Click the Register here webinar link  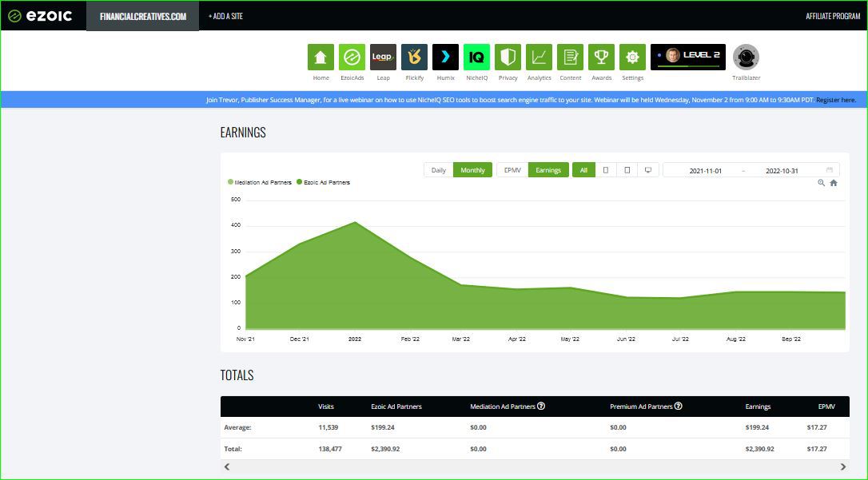(836, 100)
